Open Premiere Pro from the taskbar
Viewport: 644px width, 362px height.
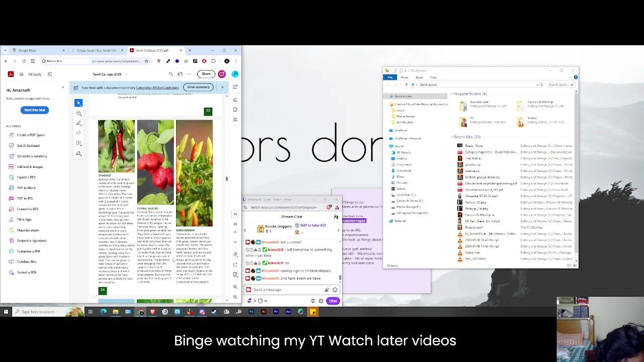[276, 312]
